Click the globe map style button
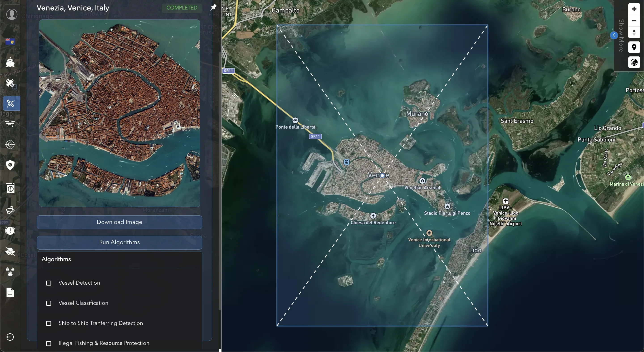644x352 pixels. tap(634, 62)
